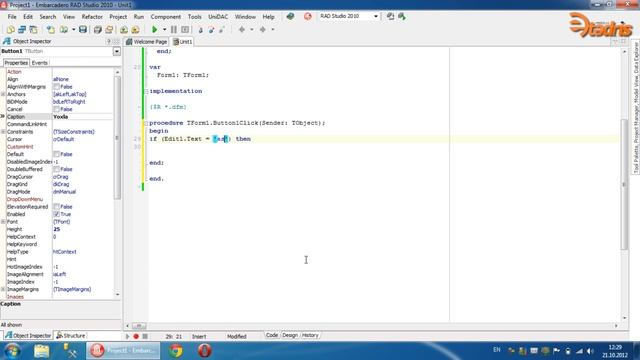Expand the Constraints property
The height and width of the screenshot is (360, 640).
pos(3,132)
